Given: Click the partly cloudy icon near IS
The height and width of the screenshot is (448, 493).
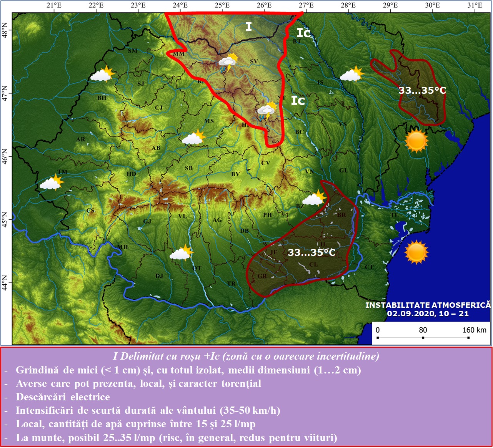Looking at the screenshot, I should 352,74.
